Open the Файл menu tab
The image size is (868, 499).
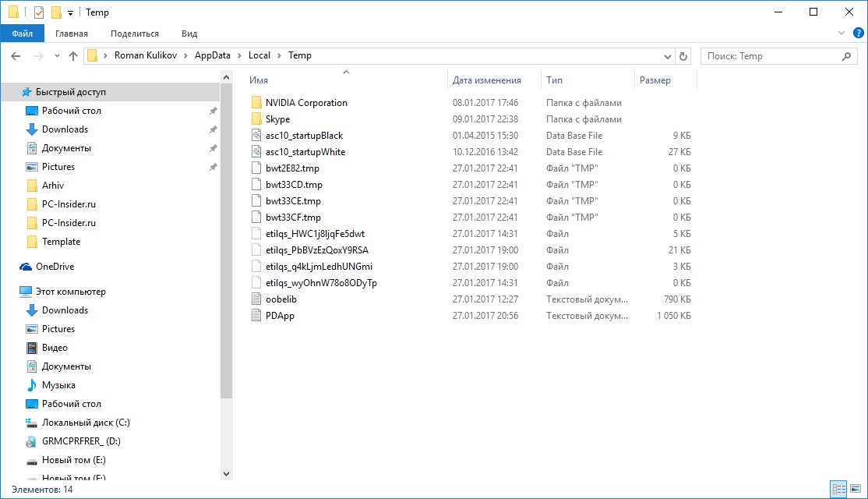click(x=23, y=34)
